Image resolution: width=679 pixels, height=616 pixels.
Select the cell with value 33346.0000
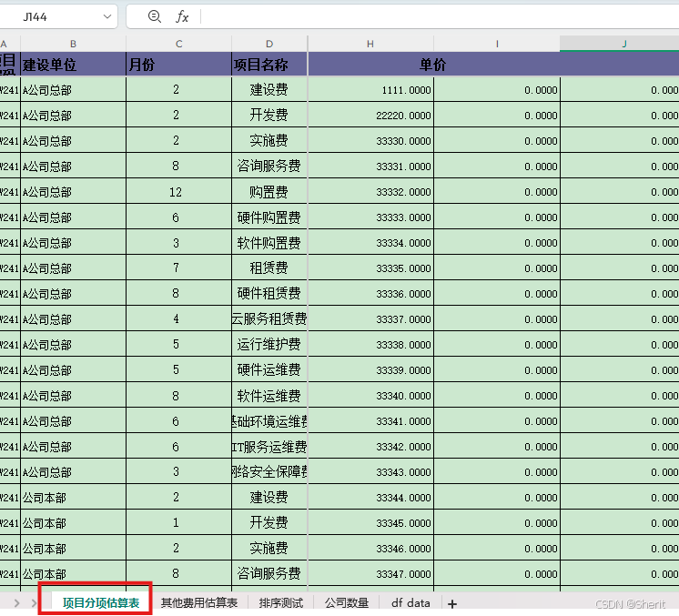370,548
